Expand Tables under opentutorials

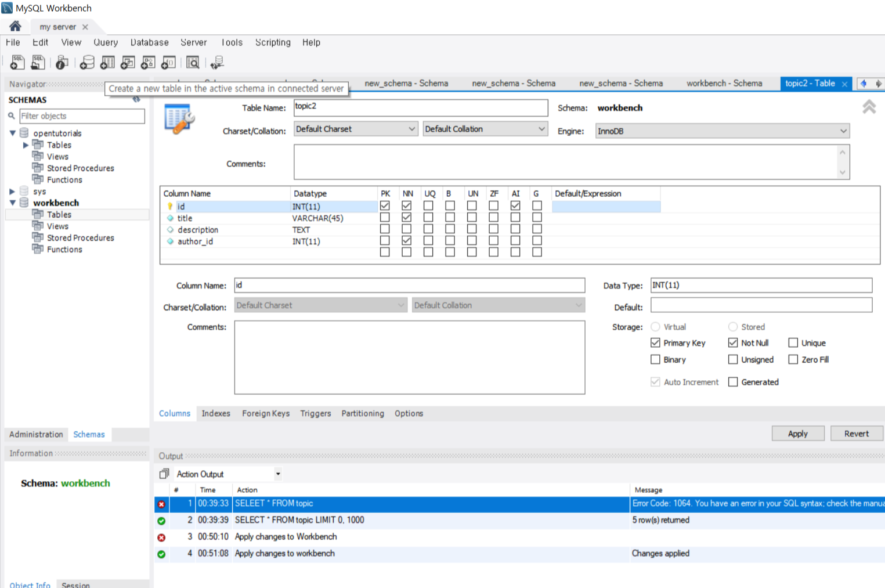(x=26, y=145)
